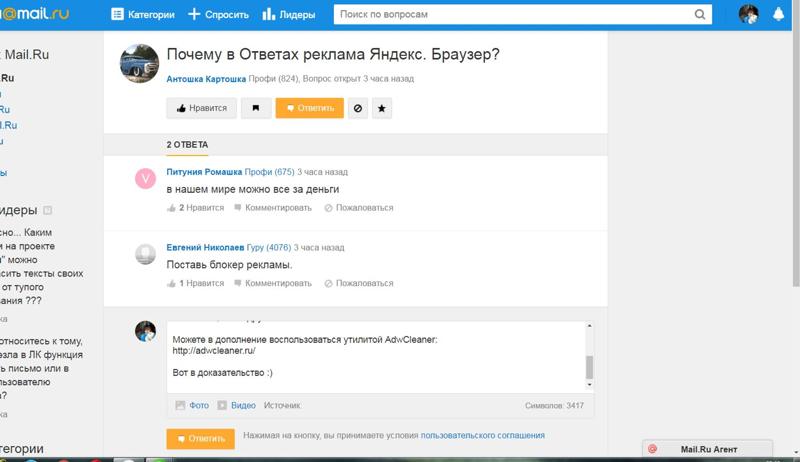Open the Mail.Ru Агент panel

coord(708,449)
